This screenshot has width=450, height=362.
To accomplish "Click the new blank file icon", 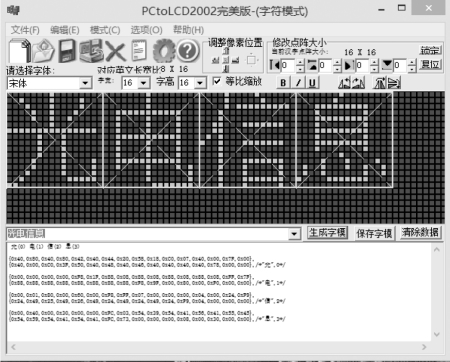I will click(19, 51).
